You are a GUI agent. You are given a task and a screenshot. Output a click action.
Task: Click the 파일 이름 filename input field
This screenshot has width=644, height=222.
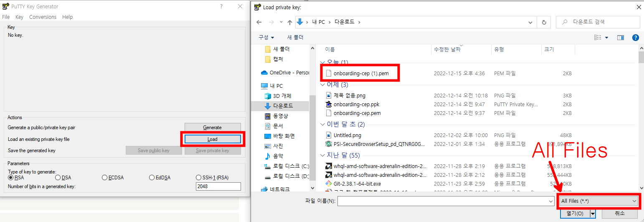(x=442, y=201)
